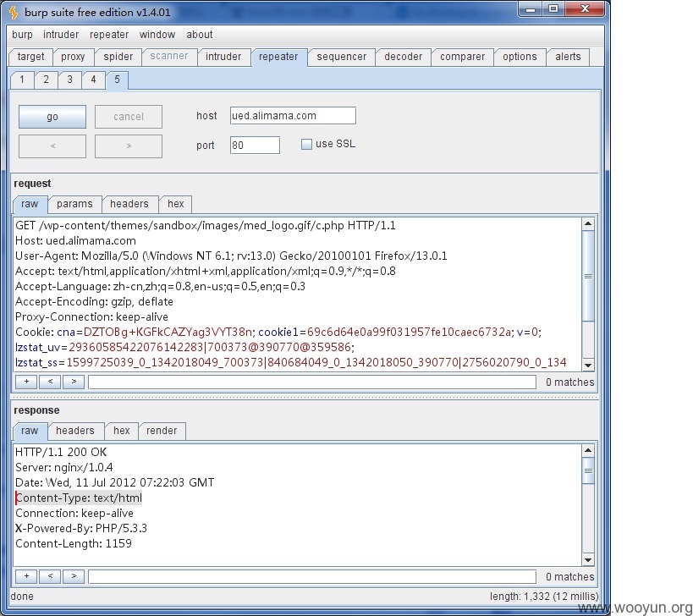Switch to the scanner tab
693x616 pixels.
point(169,56)
